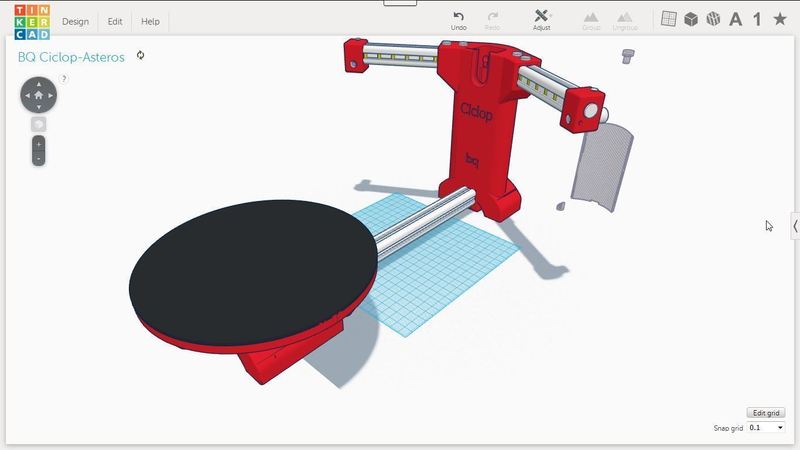Select the small gray screw object
Image resolution: width=800 pixels, height=450 pixels.
coord(628,56)
